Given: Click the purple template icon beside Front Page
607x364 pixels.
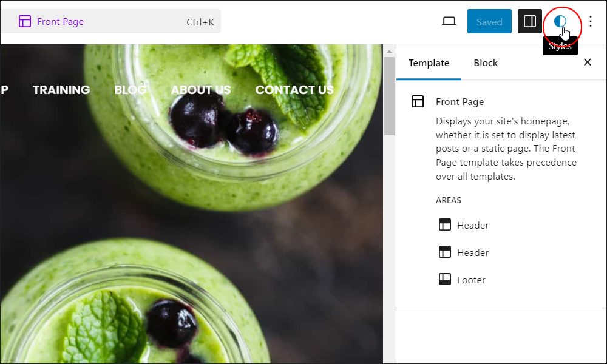Looking at the screenshot, I should pos(25,22).
